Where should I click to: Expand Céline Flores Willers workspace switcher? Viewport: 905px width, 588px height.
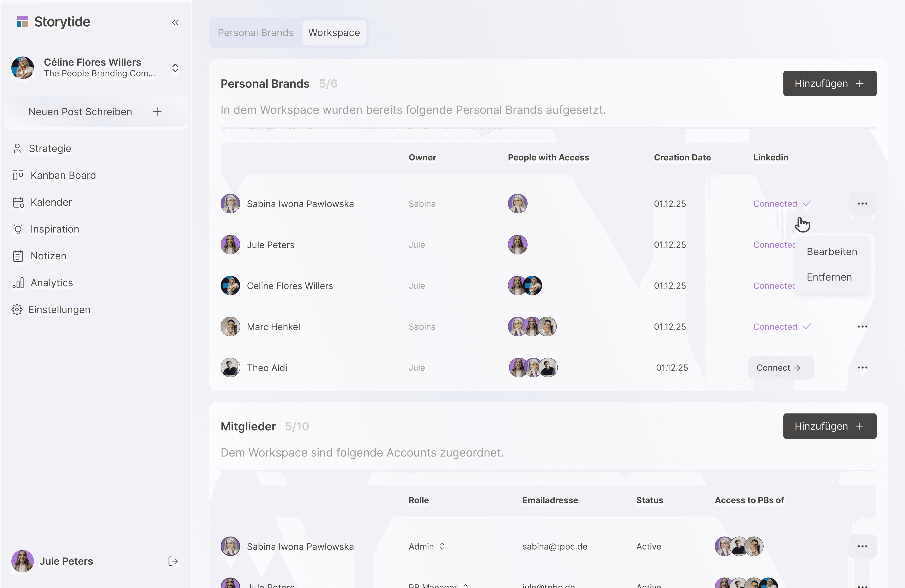(175, 68)
